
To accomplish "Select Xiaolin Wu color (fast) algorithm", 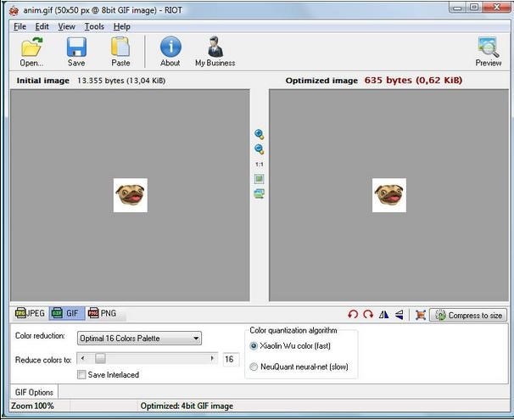I will [254, 346].
